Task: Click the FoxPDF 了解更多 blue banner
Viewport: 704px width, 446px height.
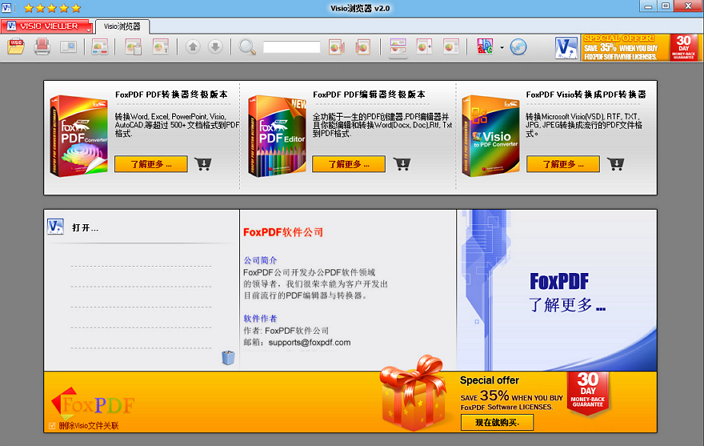Action: (557, 290)
